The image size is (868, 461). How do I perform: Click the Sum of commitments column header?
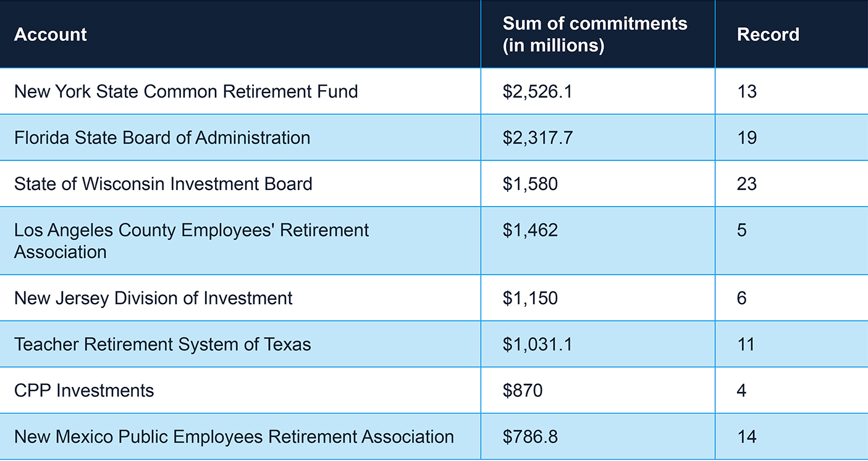pyautogui.click(x=594, y=35)
